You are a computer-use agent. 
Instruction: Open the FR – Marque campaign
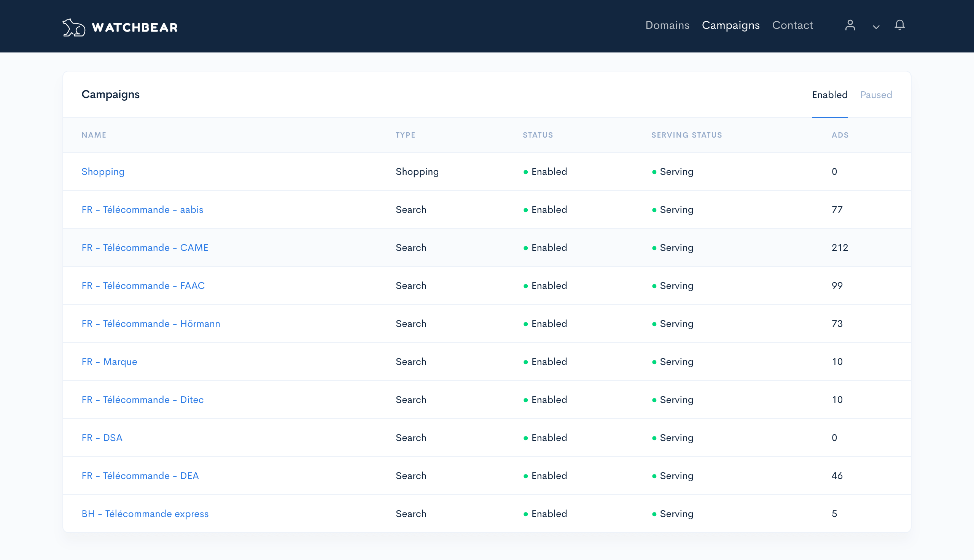(x=109, y=362)
